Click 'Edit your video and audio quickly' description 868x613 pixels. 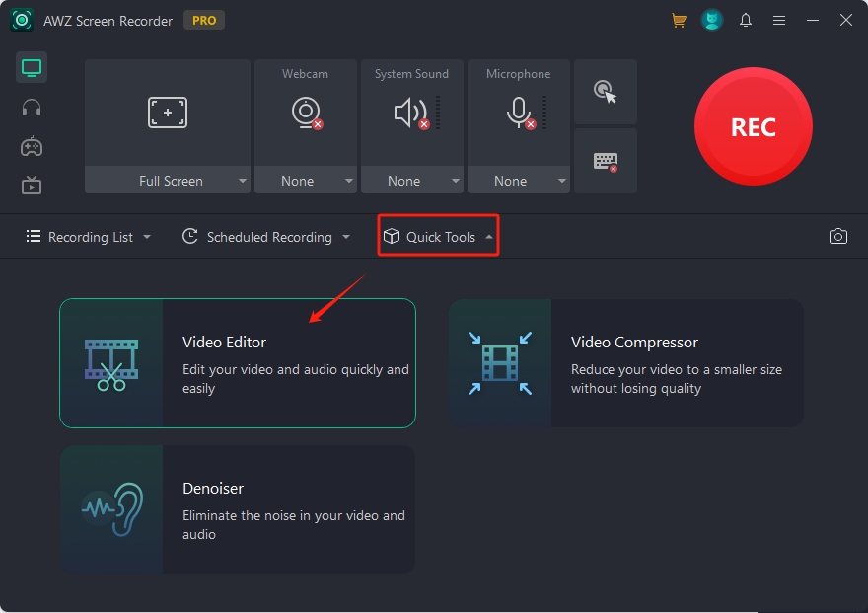tap(296, 379)
